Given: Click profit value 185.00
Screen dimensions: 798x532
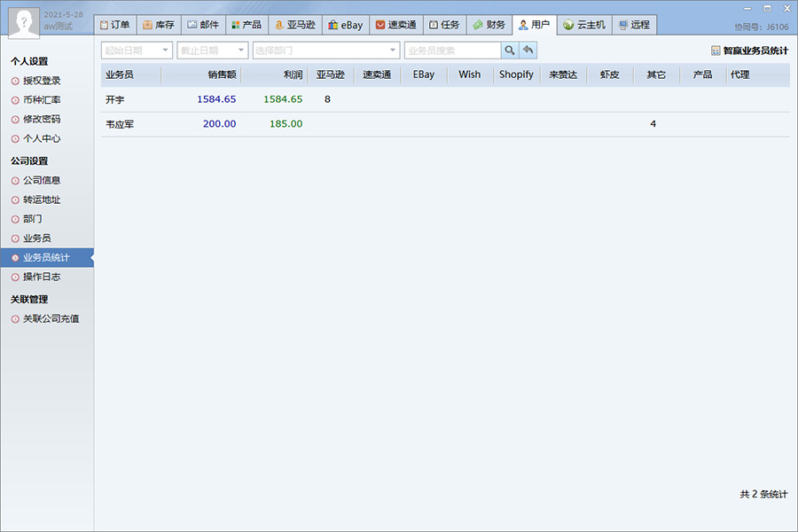Looking at the screenshot, I should (286, 124).
